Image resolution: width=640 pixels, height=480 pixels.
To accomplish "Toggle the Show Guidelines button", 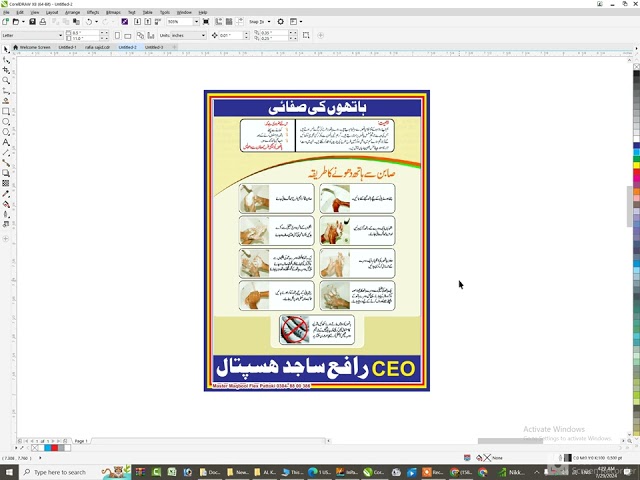I will 240,22.
